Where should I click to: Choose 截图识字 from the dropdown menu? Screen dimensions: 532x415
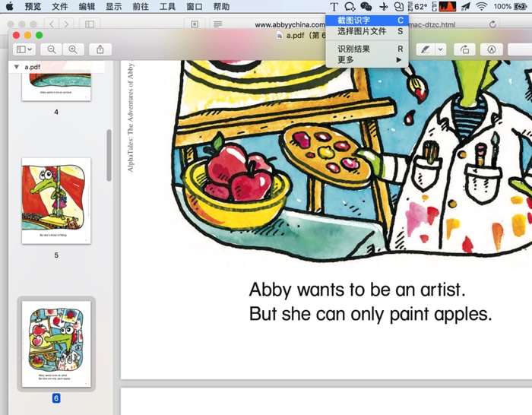367,21
